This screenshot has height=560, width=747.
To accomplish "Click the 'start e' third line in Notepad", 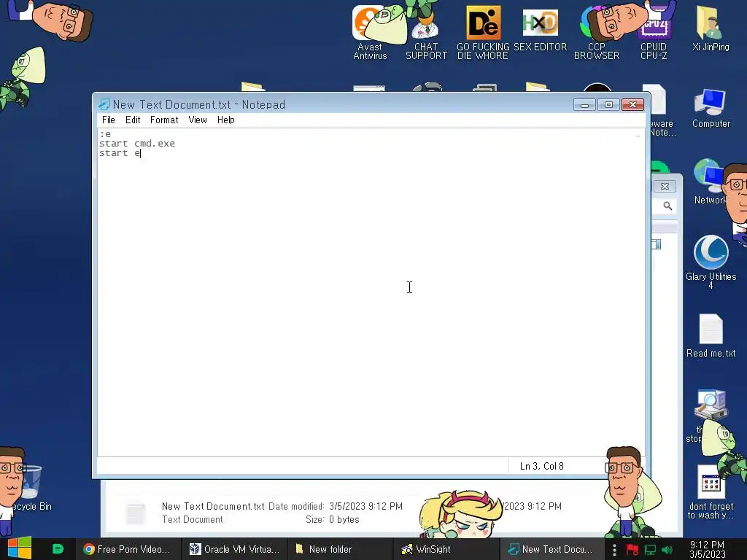I will click(120, 153).
